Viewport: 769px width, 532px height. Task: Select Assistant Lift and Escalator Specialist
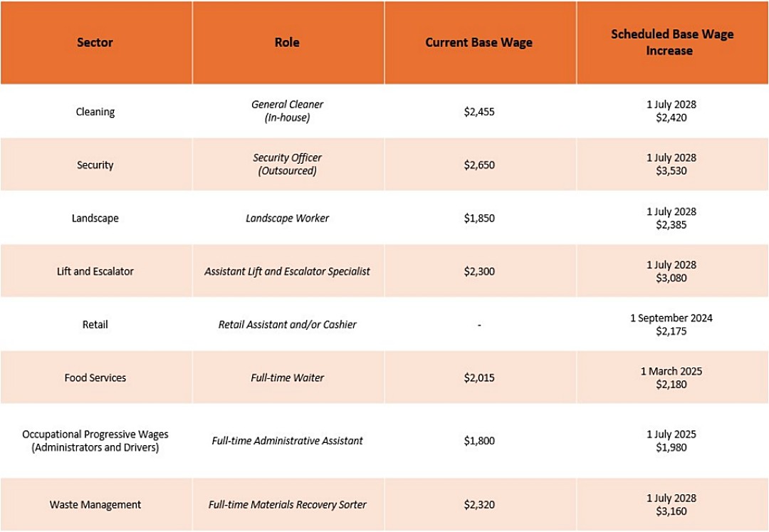click(288, 271)
